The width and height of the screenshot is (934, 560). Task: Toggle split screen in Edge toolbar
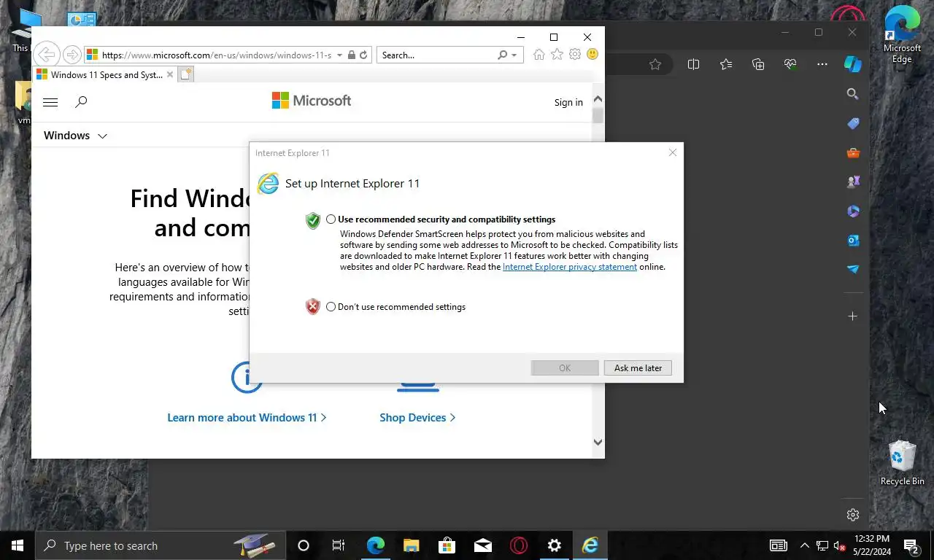693,64
